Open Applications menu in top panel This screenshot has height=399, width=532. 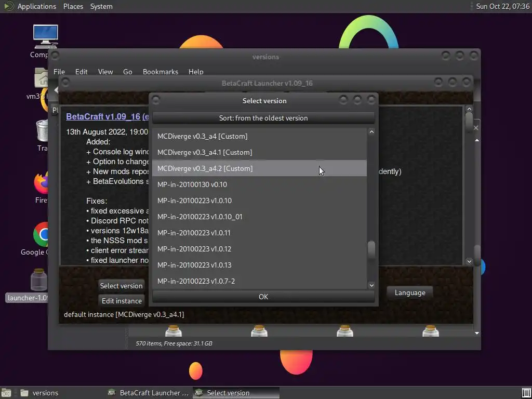pos(37,6)
